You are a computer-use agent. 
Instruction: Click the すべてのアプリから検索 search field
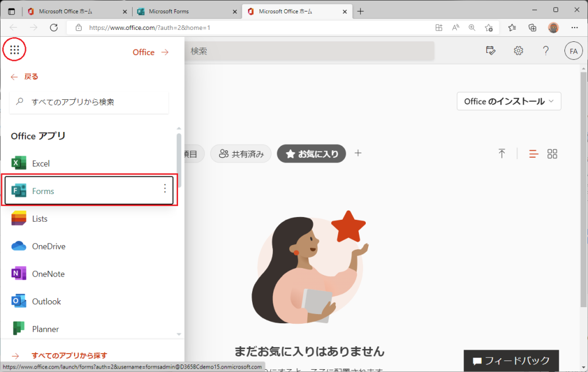pos(89,102)
